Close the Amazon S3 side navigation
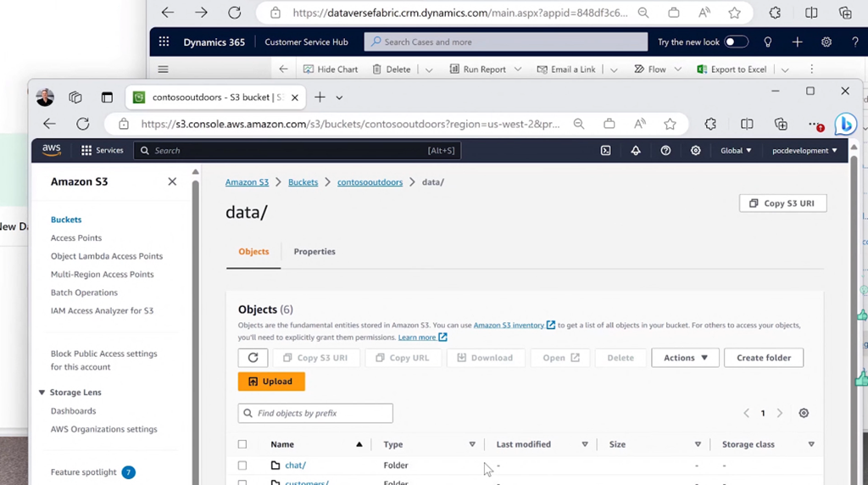The width and height of the screenshot is (868, 485). pyautogui.click(x=172, y=181)
